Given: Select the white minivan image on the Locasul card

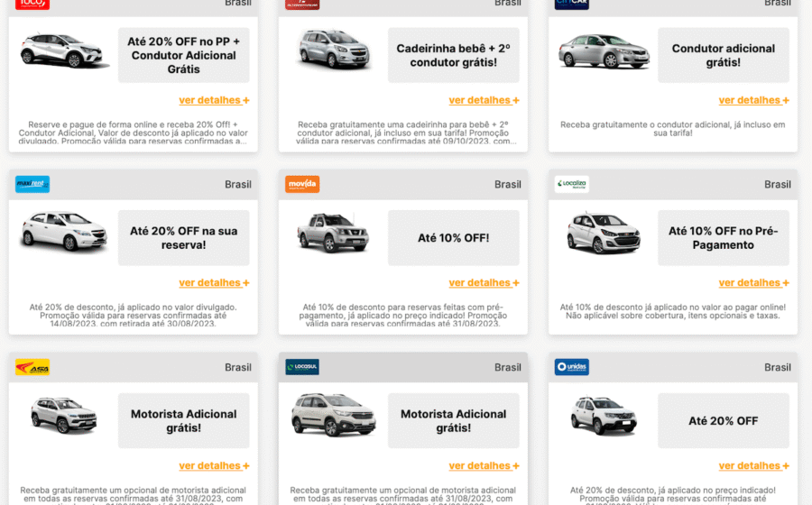Looking at the screenshot, I should [334, 415].
